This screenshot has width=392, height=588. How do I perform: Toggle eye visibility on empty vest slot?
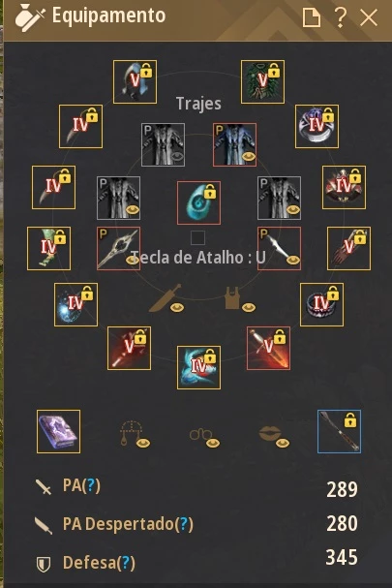(249, 308)
